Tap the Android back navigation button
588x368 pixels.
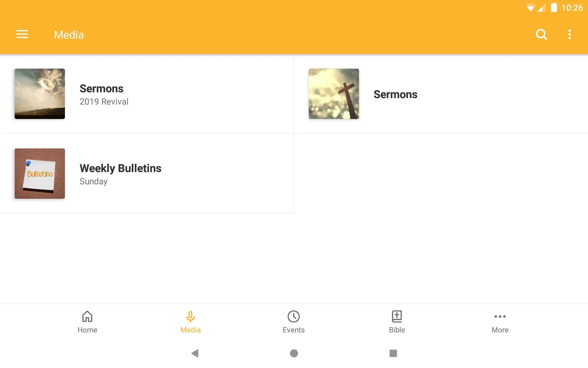tap(194, 353)
